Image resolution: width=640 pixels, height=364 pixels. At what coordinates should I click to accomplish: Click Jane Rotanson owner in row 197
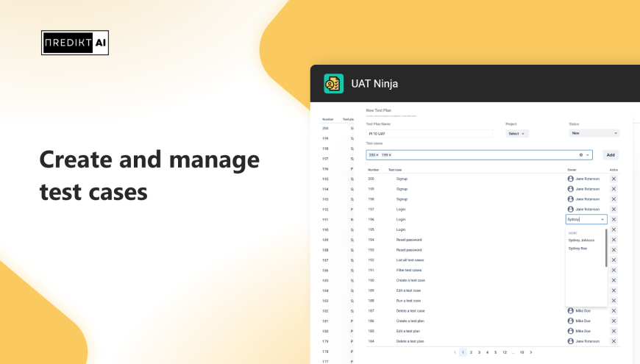587,210
